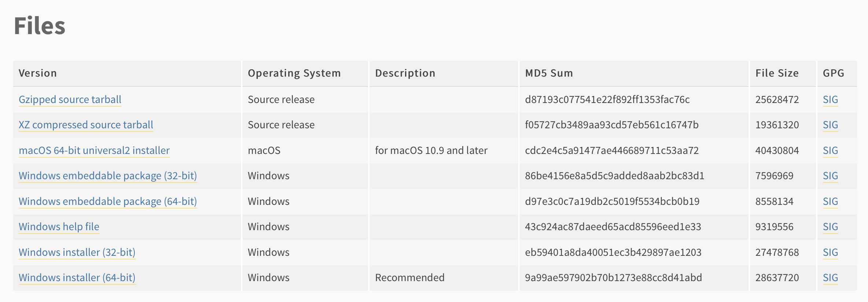This screenshot has height=302, width=868.
Task: Open the Windows help file link
Action: pos(59,227)
